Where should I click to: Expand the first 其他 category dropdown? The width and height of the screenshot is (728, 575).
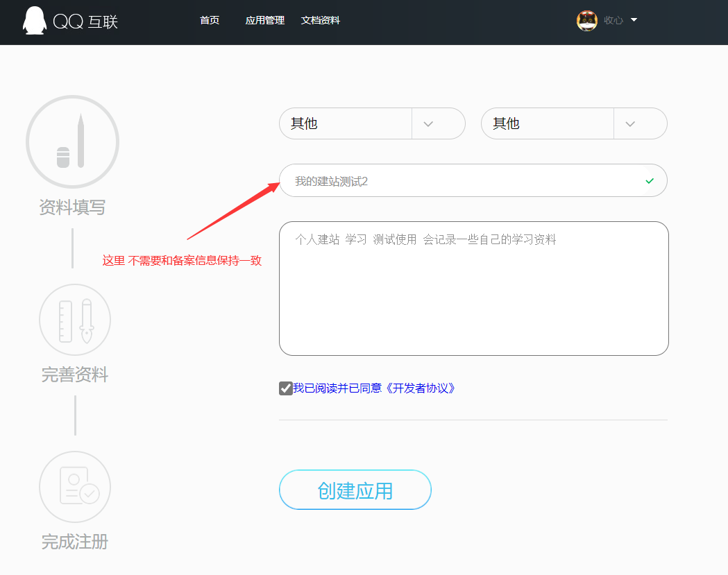428,123
